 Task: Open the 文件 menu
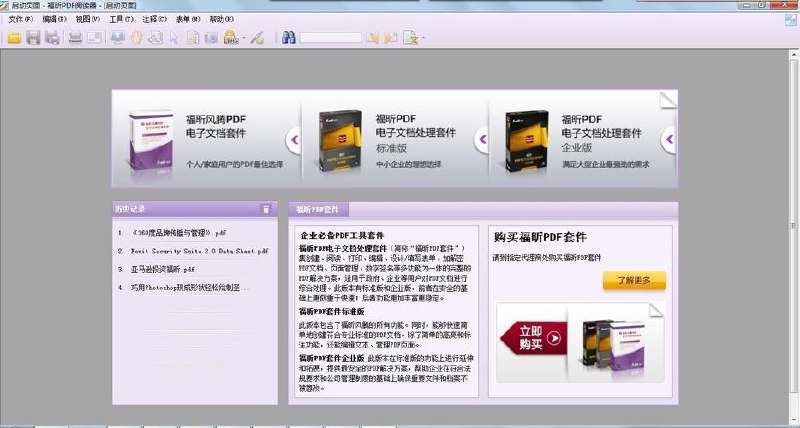click(x=21, y=19)
